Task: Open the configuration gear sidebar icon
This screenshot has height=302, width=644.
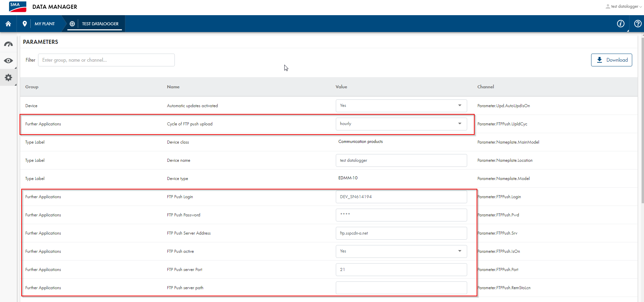Action: (8, 78)
